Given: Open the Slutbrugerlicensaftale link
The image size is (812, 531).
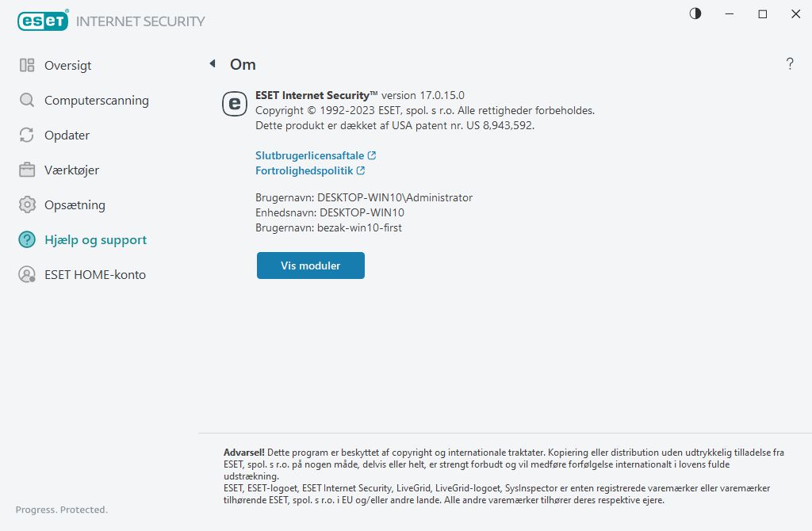Looking at the screenshot, I should point(309,155).
